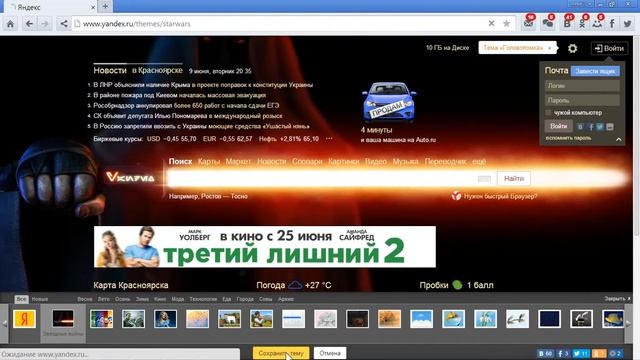Click the share icon left of the address bar

click(64, 24)
